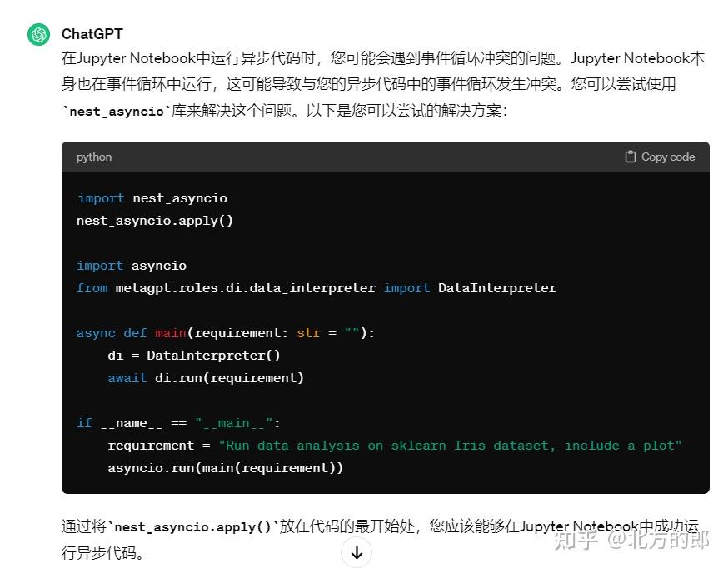This screenshot has height=568, width=728.
Task: Click the circular down-arrow at page bottom
Action: coord(357,552)
